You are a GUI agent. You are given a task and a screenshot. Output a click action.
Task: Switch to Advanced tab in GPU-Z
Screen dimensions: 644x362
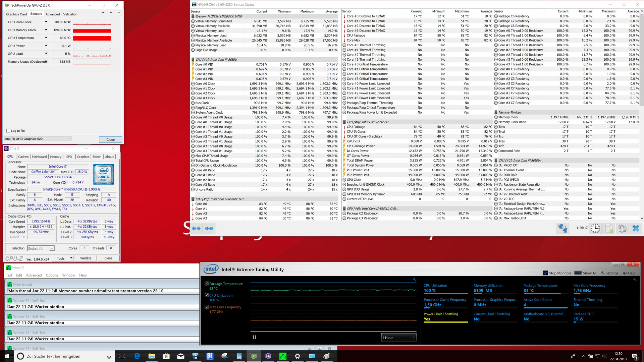(53, 14)
